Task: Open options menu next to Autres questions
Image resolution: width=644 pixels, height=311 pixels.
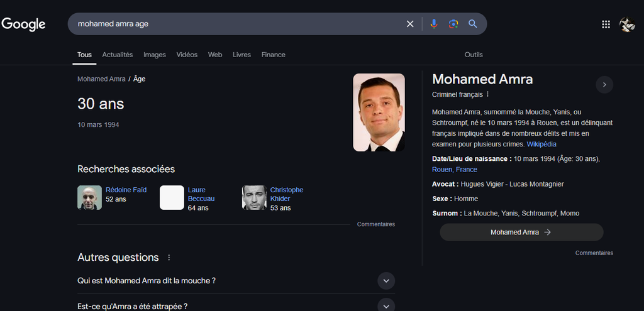Action: coord(169,258)
